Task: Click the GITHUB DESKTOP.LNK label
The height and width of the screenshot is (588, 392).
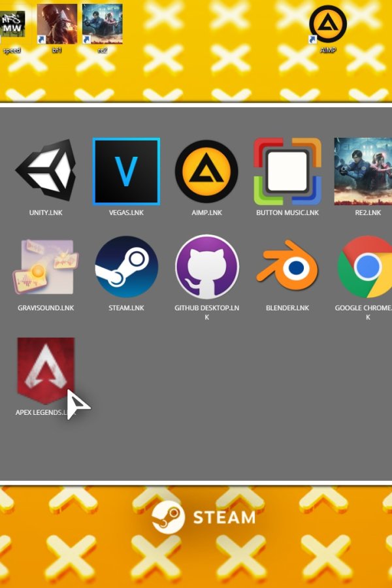Action: click(206, 312)
